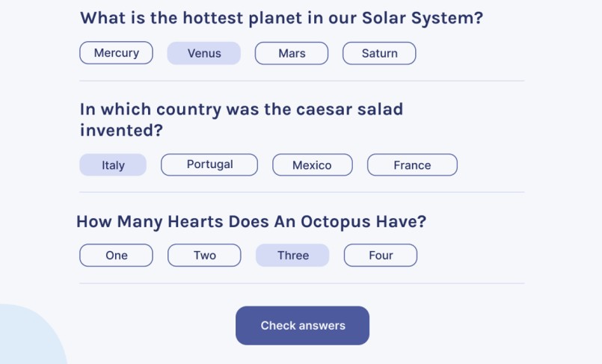The width and height of the screenshot is (602, 364).
Task: Select Saturn as the answer
Action: tap(379, 53)
